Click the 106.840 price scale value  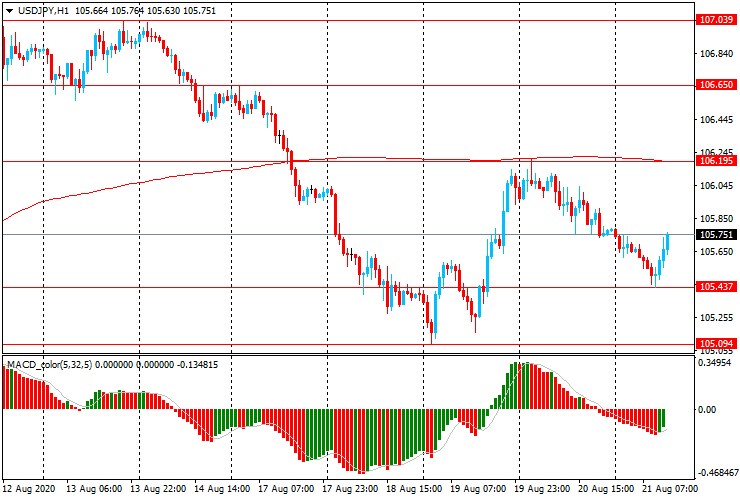coord(716,54)
